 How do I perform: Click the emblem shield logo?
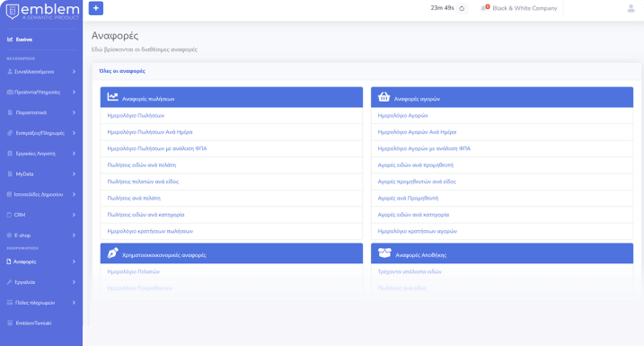click(x=13, y=11)
